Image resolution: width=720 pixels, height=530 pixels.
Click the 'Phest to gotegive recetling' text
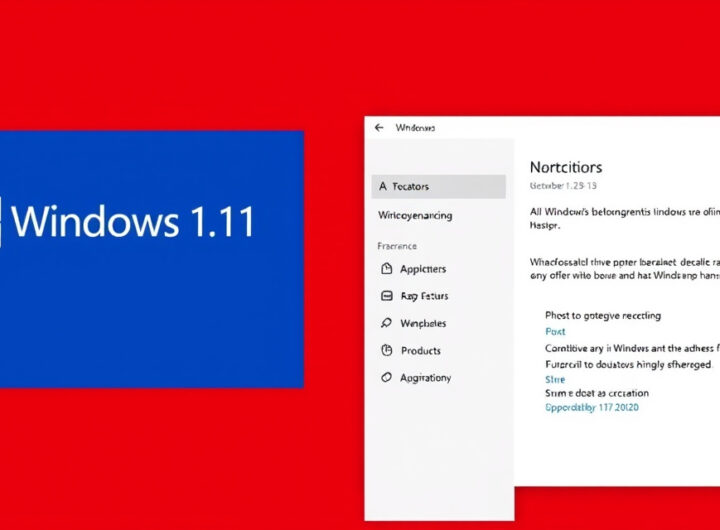tap(603, 316)
